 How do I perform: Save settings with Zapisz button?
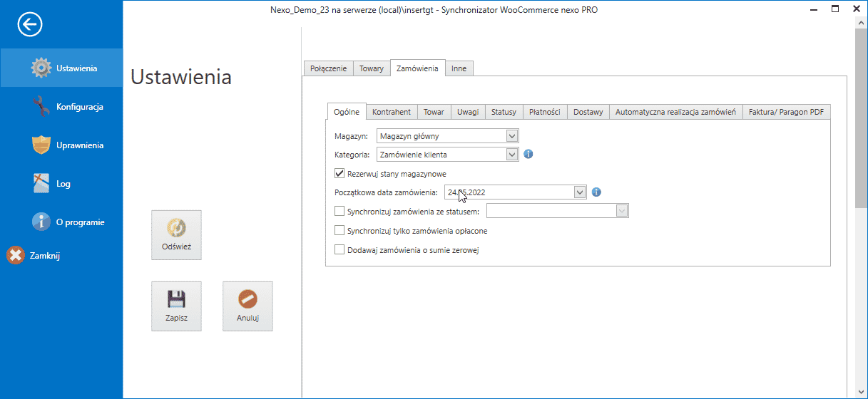(176, 306)
